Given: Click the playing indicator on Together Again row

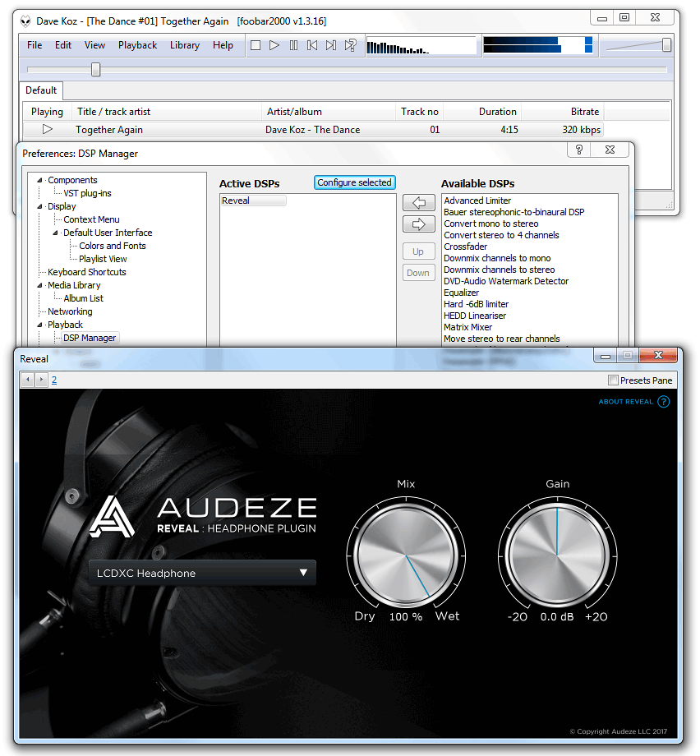Looking at the screenshot, I should (47, 129).
